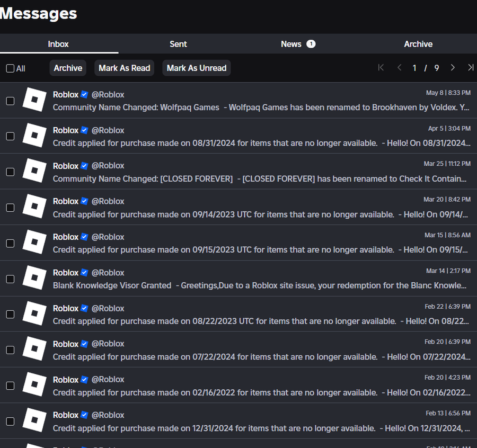The width and height of the screenshot is (477, 448).
Task: Check the box for the Feb 22 message
Action: (x=11, y=314)
